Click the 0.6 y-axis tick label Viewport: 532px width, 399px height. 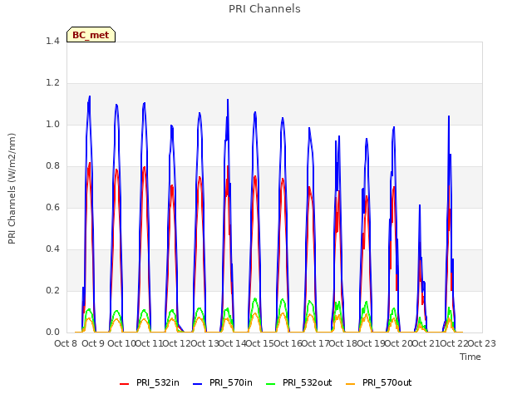(52, 208)
